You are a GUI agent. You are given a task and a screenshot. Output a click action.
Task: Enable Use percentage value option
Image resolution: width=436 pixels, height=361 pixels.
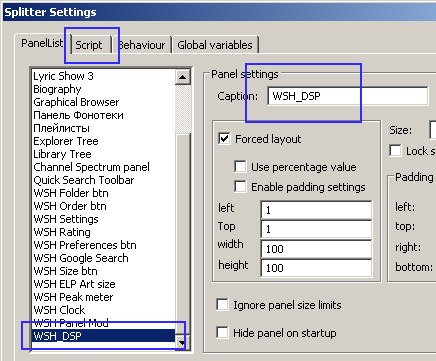240,166
